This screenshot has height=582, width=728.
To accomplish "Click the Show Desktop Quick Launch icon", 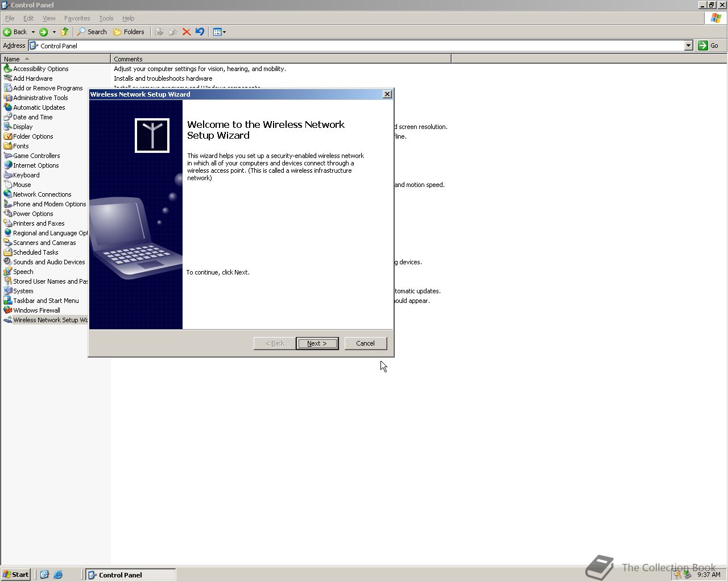I will point(44,575).
